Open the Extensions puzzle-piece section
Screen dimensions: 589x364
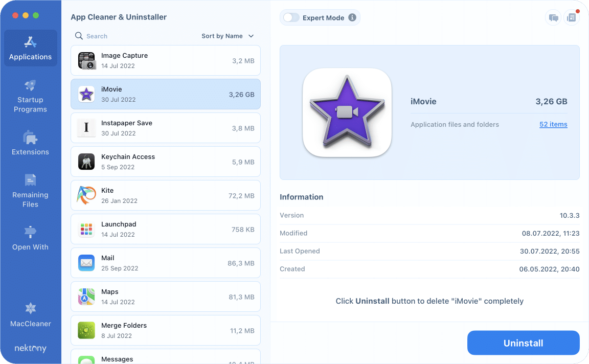(31, 143)
